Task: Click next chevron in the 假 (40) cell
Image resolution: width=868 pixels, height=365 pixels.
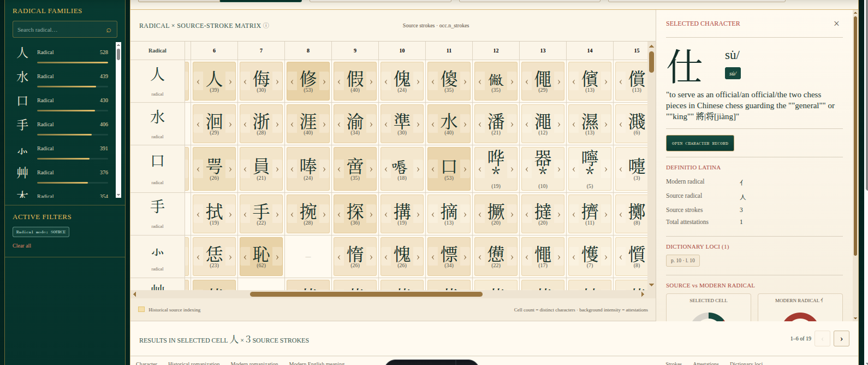Action: [x=371, y=81]
